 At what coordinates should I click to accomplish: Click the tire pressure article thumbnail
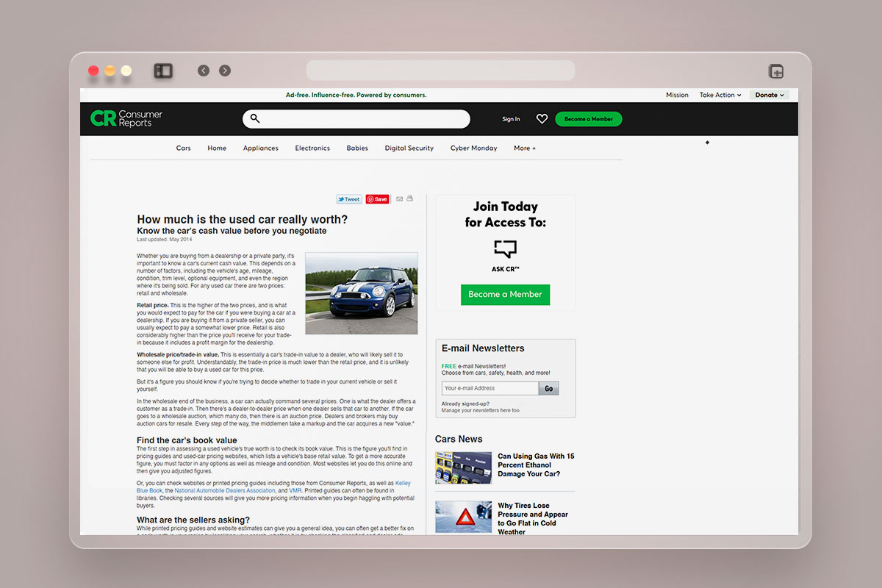coord(463,517)
